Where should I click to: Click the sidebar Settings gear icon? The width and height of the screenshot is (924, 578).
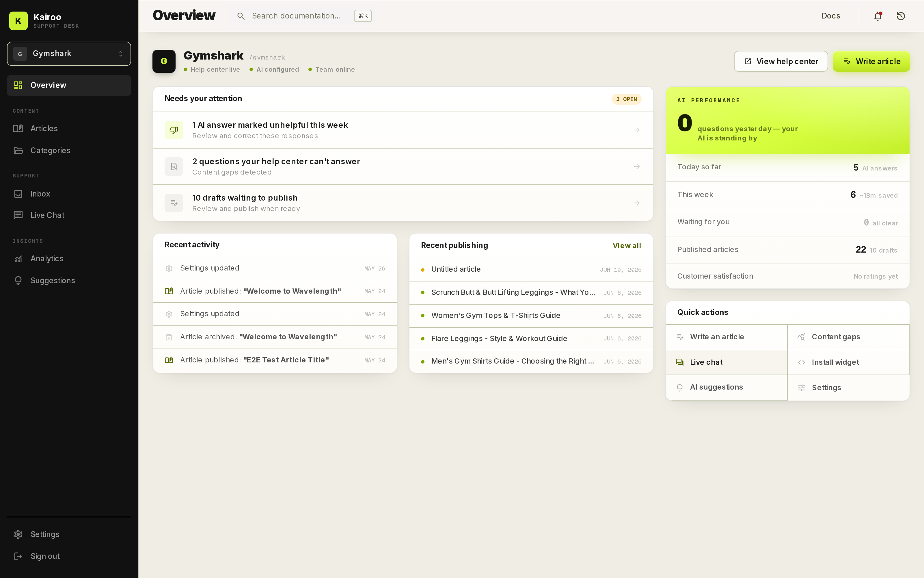point(18,534)
